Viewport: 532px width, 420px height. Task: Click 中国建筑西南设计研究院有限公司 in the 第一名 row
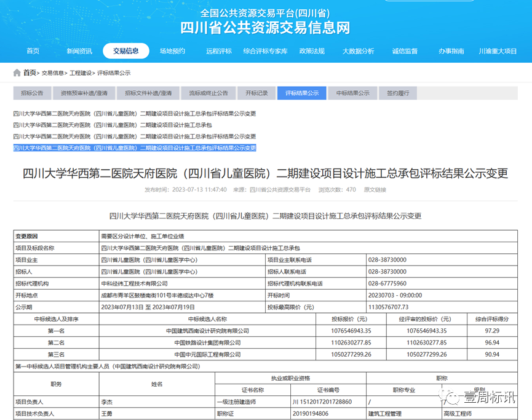[x=207, y=331]
